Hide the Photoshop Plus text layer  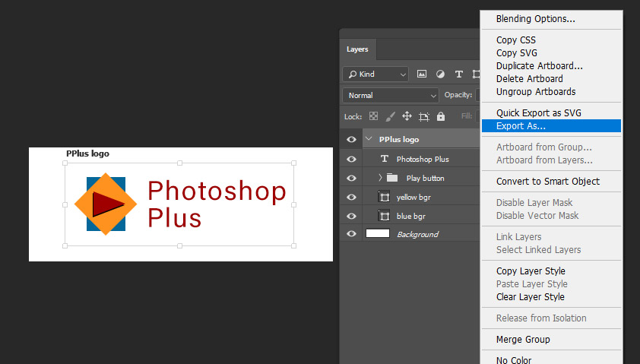click(x=351, y=159)
